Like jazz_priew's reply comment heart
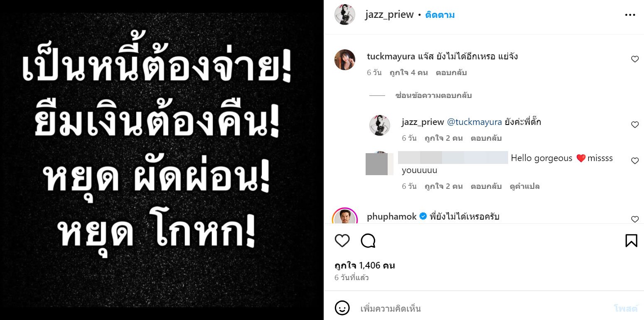The image size is (644, 320). click(635, 125)
